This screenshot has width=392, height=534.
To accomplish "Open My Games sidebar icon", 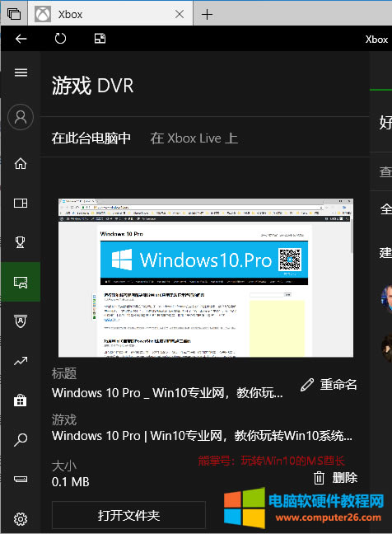I will (21, 204).
